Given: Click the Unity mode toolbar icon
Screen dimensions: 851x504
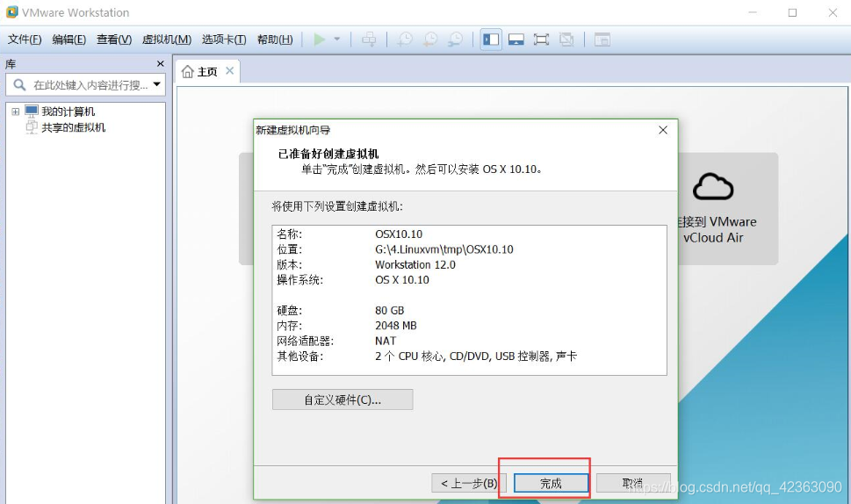Looking at the screenshot, I should tap(566, 39).
